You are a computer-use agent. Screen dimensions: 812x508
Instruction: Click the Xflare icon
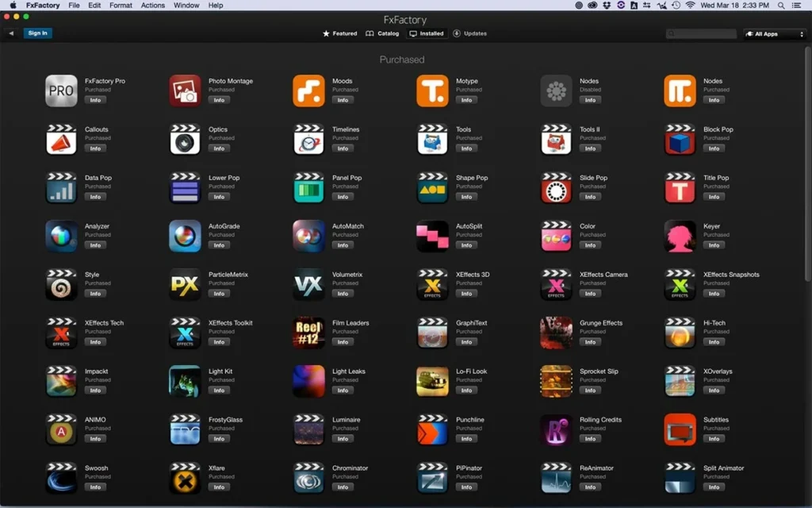[185, 478]
